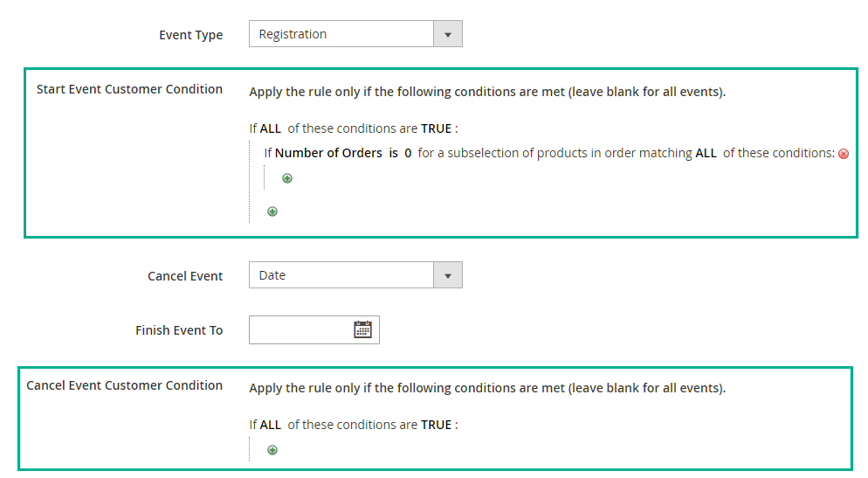Edit the Number of Orders operator 'is'
Image resolution: width=868 pixels, height=478 pixels.
click(393, 153)
